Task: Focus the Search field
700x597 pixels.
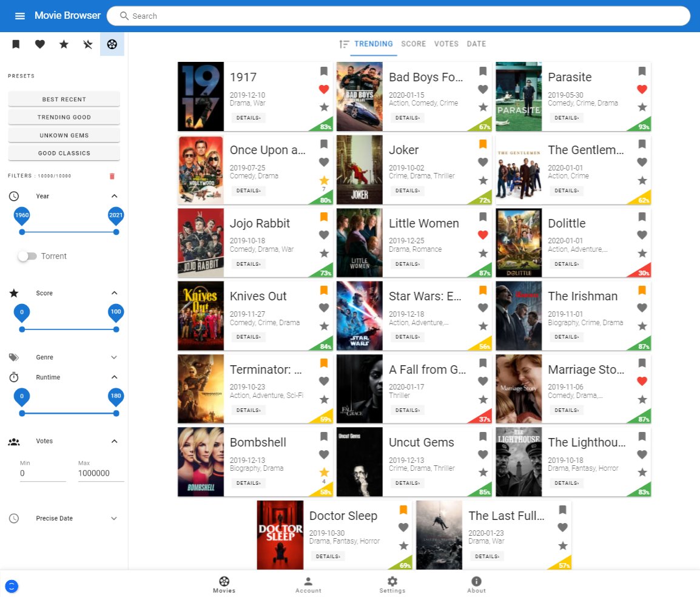Action: pos(399,16)
